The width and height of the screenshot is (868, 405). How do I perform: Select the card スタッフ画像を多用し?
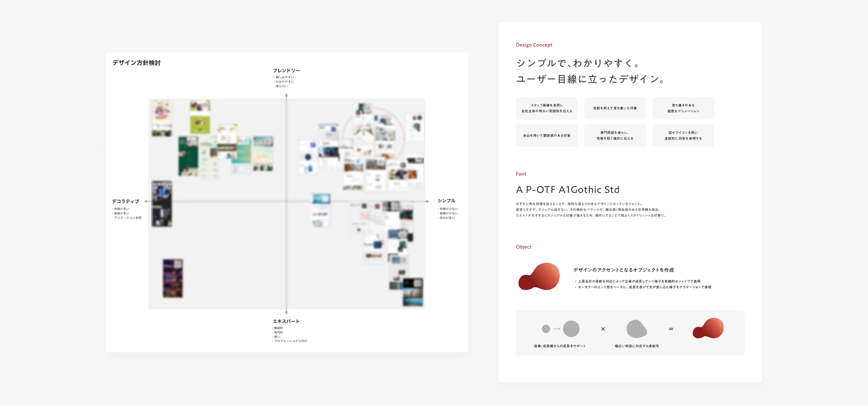[x=546, y=108]
